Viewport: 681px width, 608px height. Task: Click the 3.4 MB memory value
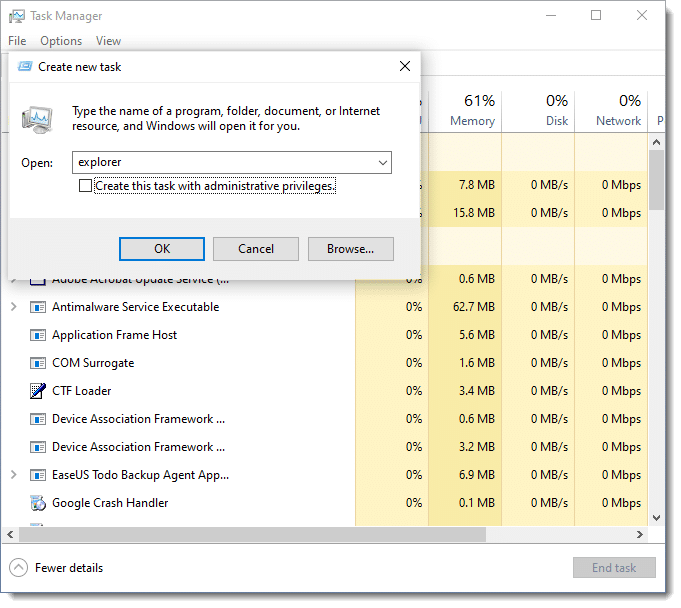coord(477,391)
